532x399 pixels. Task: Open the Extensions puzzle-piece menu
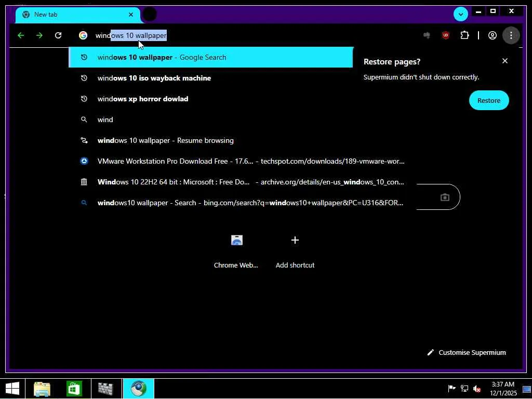pyautogui.click(x=464, y=35)
